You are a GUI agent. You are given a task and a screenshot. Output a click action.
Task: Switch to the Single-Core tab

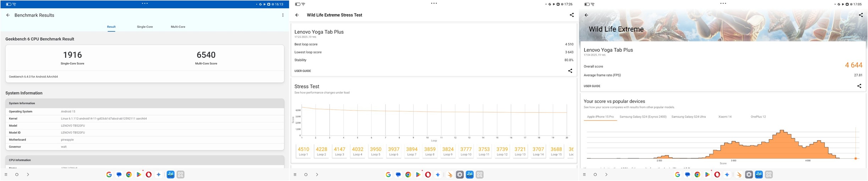145,27
